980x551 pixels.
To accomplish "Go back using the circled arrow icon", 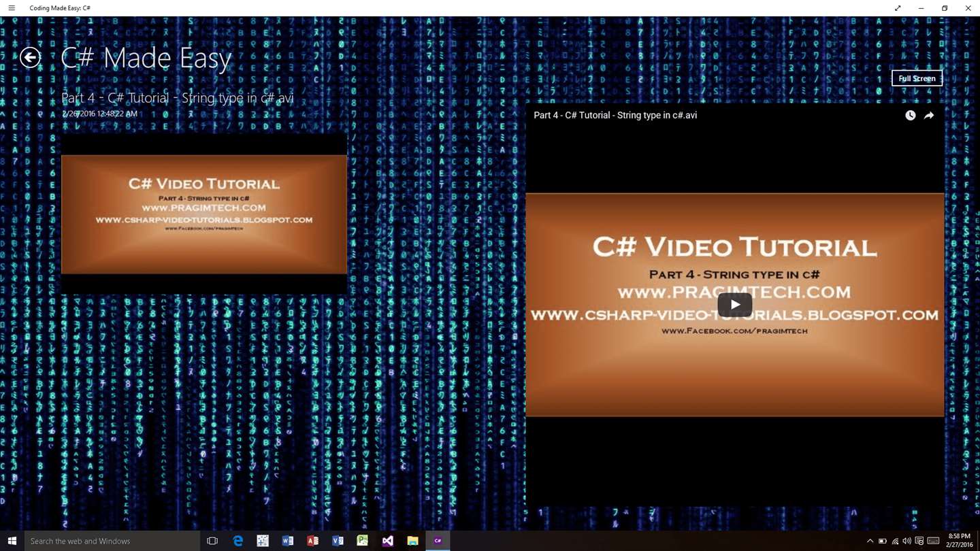I will tap(30, 58).
